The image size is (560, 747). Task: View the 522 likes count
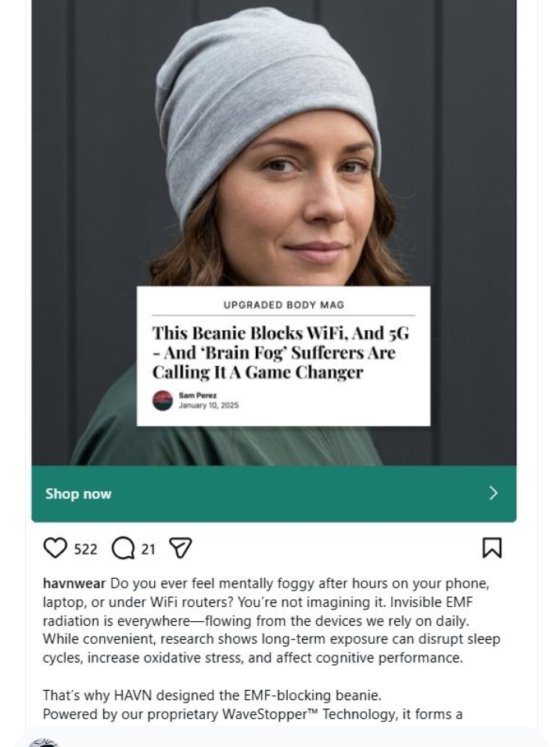point(86,549)
